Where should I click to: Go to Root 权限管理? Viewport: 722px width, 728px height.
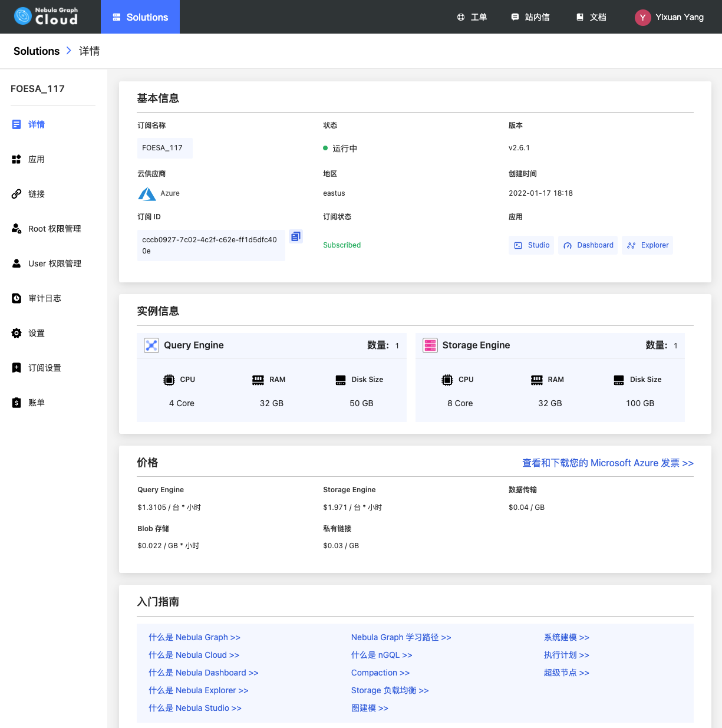(x=54, y=229)
